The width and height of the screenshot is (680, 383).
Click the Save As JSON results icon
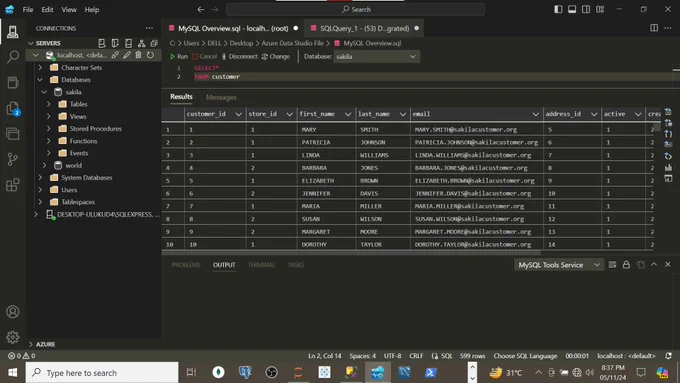click(668, 134)
